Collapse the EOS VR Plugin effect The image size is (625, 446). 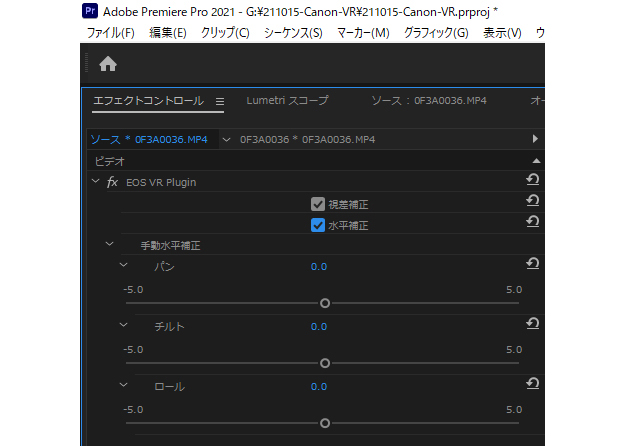pos(95,182)
